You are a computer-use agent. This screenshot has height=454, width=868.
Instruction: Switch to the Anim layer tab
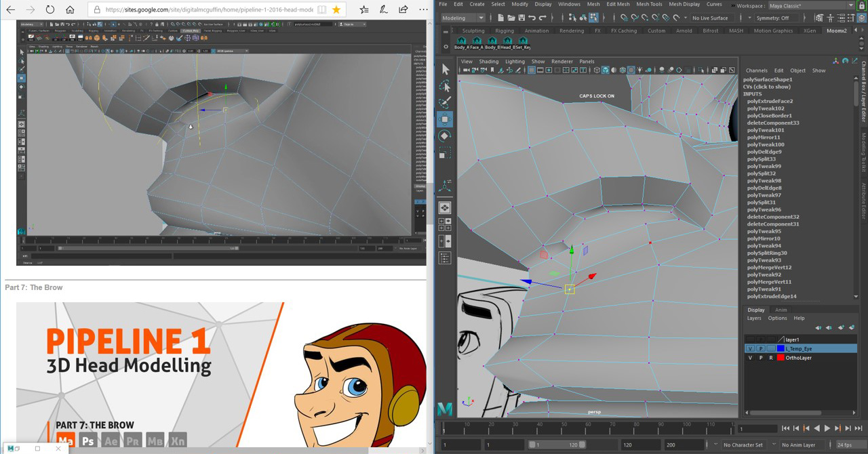coord(781,310)
